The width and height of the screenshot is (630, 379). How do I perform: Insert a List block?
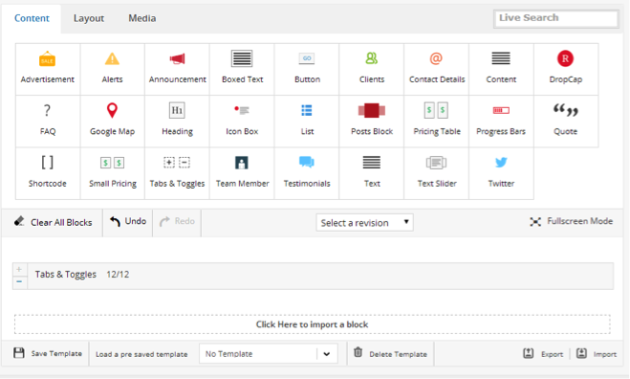tap(307, 121)
